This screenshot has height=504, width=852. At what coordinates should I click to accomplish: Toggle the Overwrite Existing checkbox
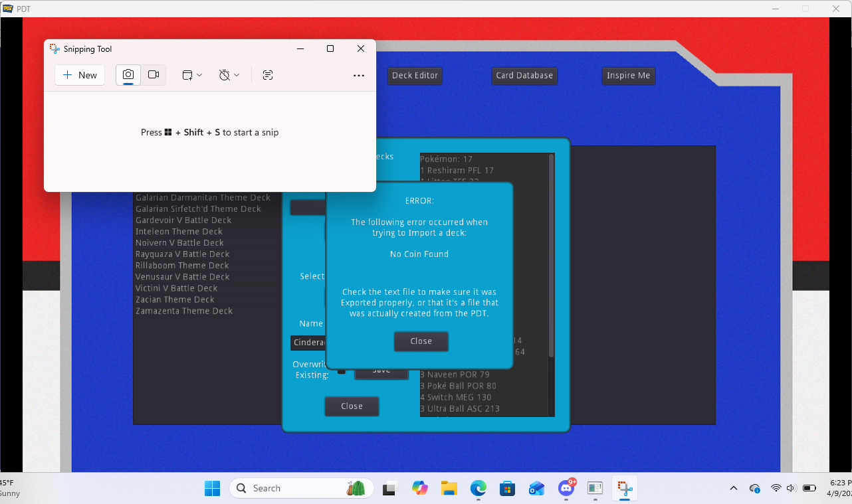(x=342, y=371)
